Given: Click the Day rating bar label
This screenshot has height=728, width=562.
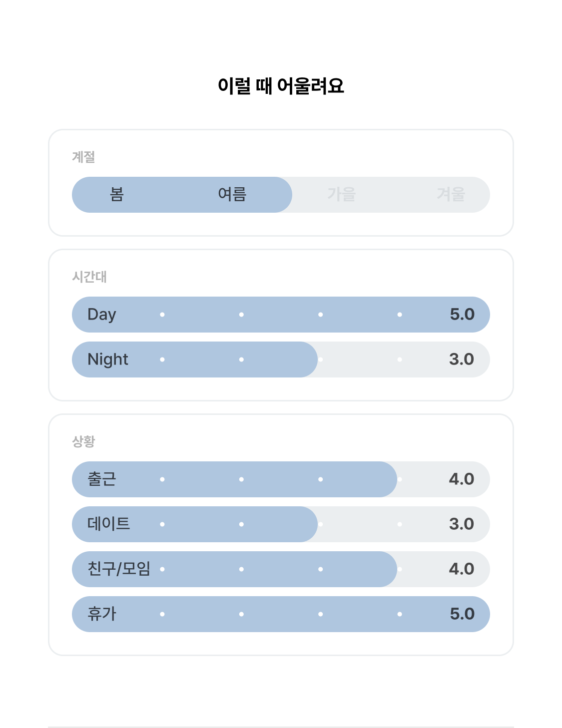Looking at the screenshot, I should (x=102, y=315).
